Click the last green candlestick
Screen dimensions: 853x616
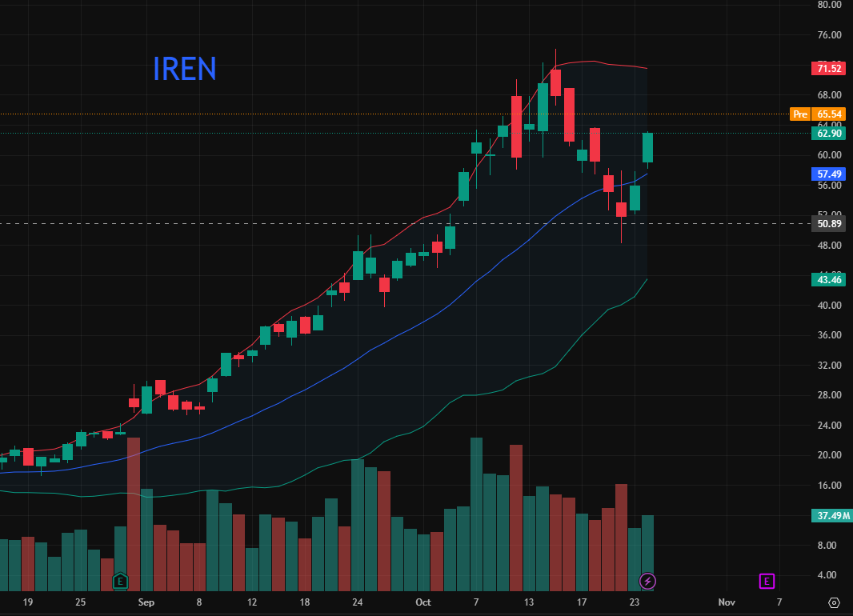pyautogui.click(x=647, y=148)
